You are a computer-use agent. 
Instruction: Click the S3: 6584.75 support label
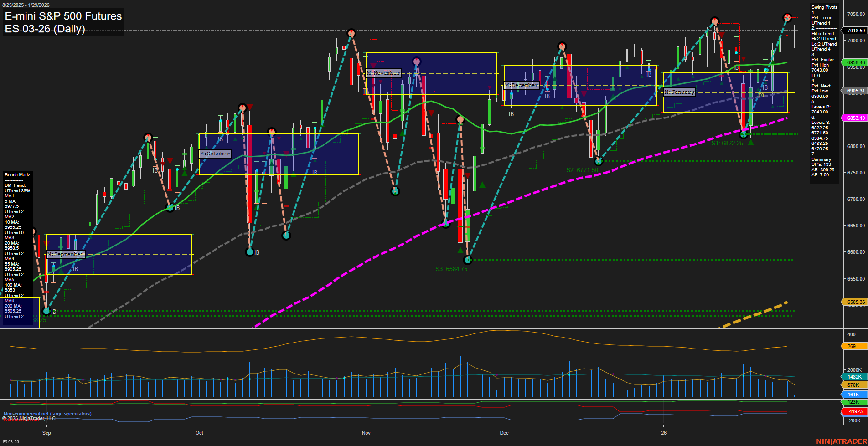click(x=451, y=268)
